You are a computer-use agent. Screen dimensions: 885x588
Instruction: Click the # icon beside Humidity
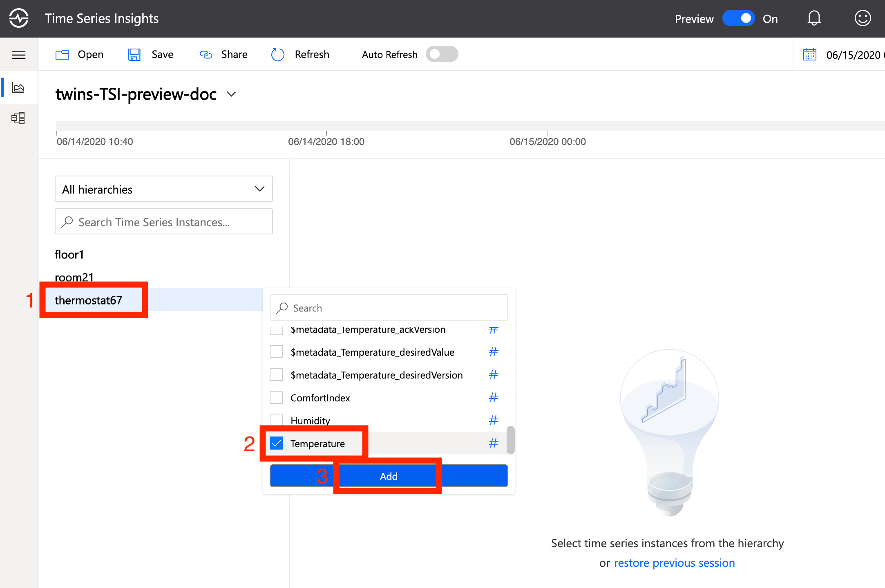click(494, 421)
